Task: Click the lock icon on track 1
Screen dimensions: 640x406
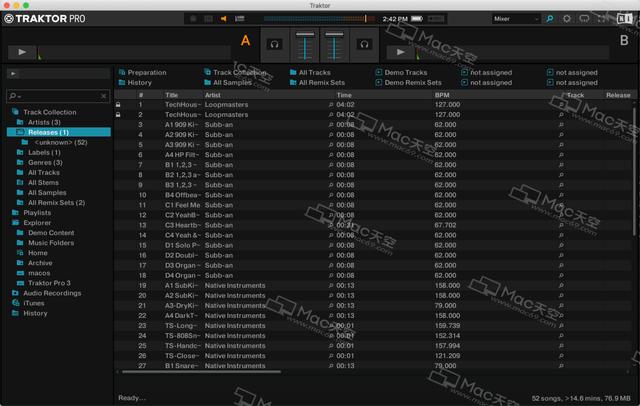Action: (x=118, y=105)
